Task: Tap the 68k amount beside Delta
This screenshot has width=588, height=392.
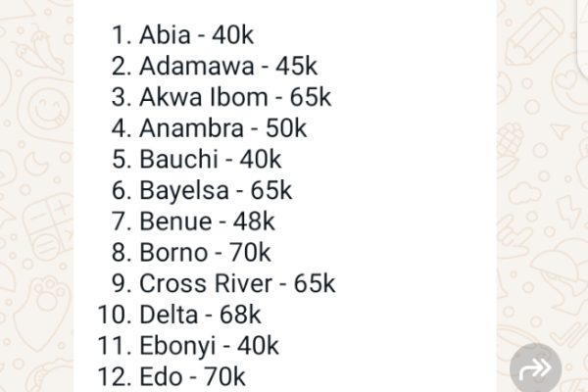Action: 240,315
